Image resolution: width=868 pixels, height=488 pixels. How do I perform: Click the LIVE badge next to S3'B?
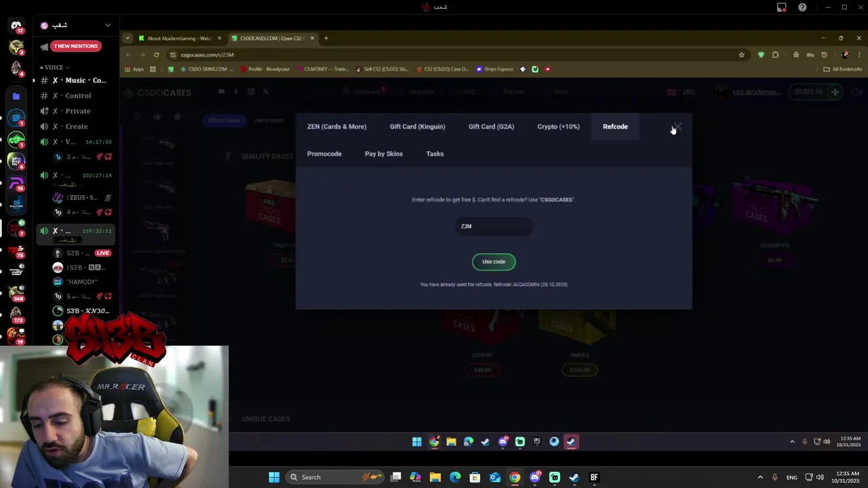103,253
